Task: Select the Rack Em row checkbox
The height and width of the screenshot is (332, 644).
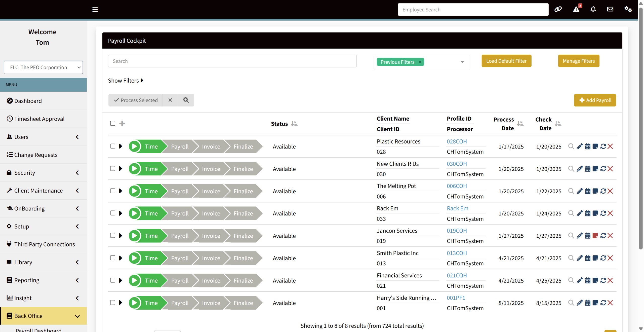Action: point(113,213)
